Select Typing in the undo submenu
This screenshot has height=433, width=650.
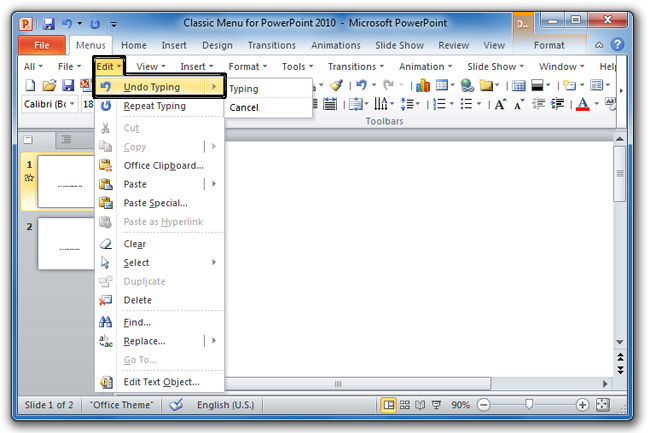269,89
